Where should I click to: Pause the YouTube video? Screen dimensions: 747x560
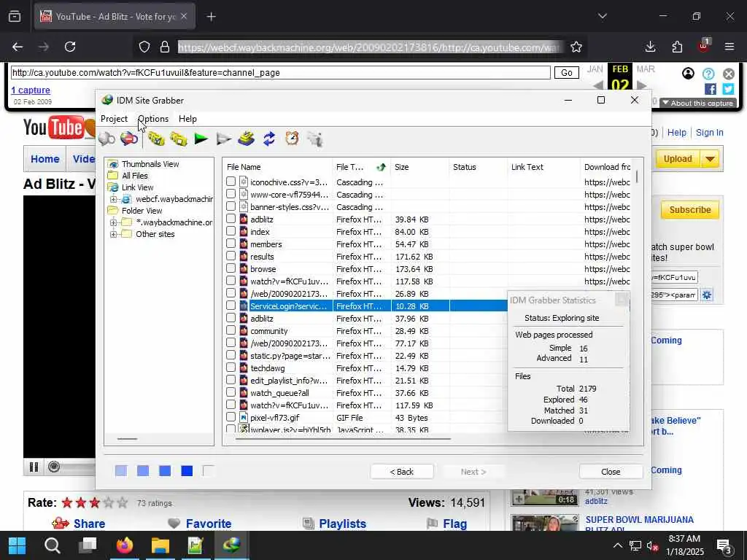tap(34, 467)
